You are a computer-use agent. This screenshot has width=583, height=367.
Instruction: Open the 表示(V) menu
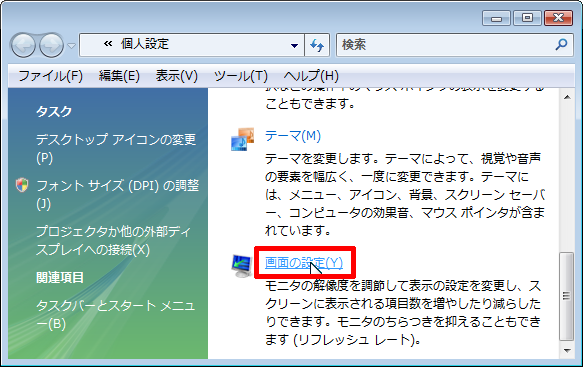(177, 76)
